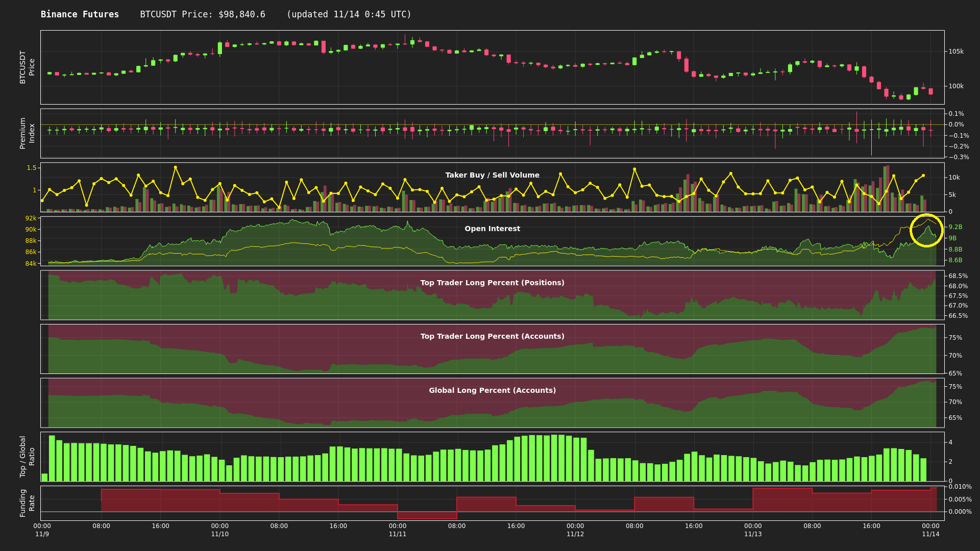Image resolution: width=980 pixels, height=551 pixels.
Task: Click the updated 11/14 0:45 UTC timestamp
Action: (x=349, y=14)
